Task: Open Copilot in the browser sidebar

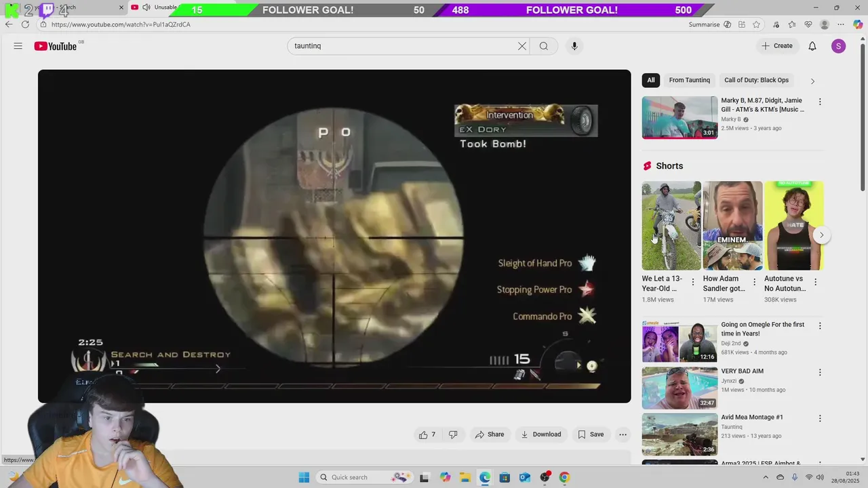Action: click(858, 24)
